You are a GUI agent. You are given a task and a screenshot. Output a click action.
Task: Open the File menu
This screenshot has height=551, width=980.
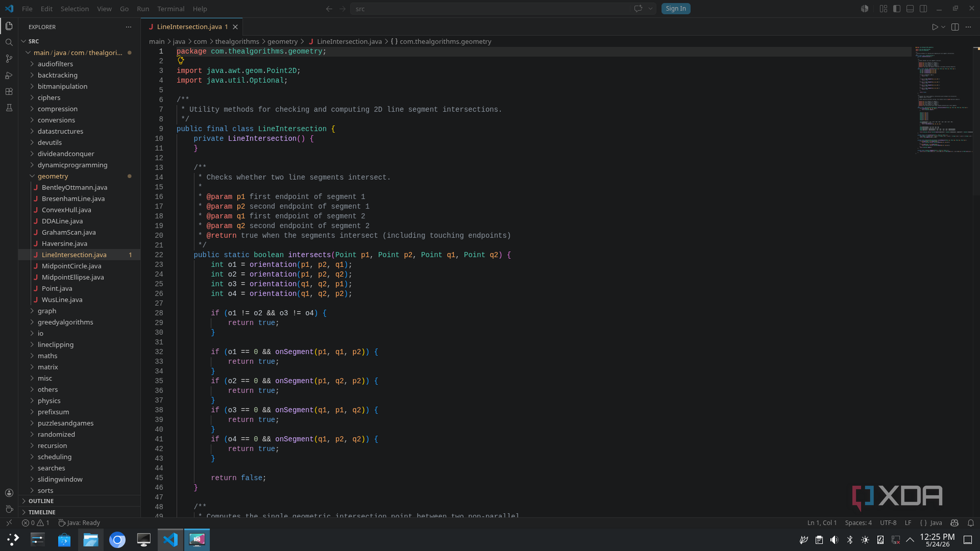point(27,9)
